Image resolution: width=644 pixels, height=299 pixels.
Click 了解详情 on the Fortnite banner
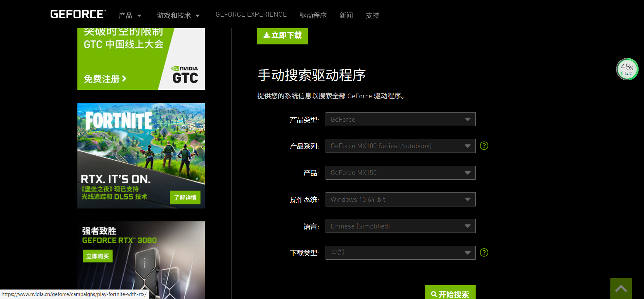coord(185,198)
